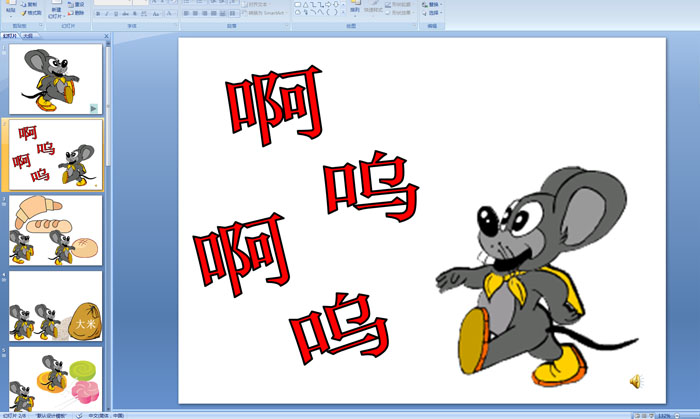This screenshot has width=700, height=419.
Task: Click the New Slide (新建幻灯片) icon
Action: click(x=56, y=11)
